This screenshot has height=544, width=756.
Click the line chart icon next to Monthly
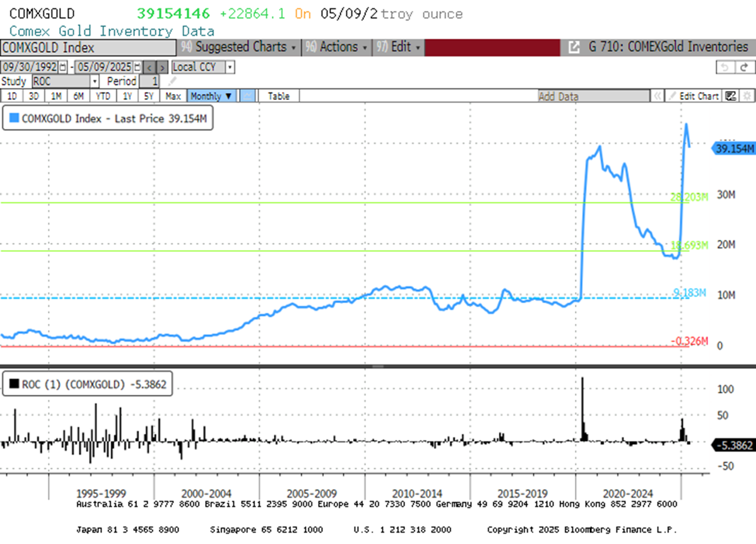(x=248, y=96)
